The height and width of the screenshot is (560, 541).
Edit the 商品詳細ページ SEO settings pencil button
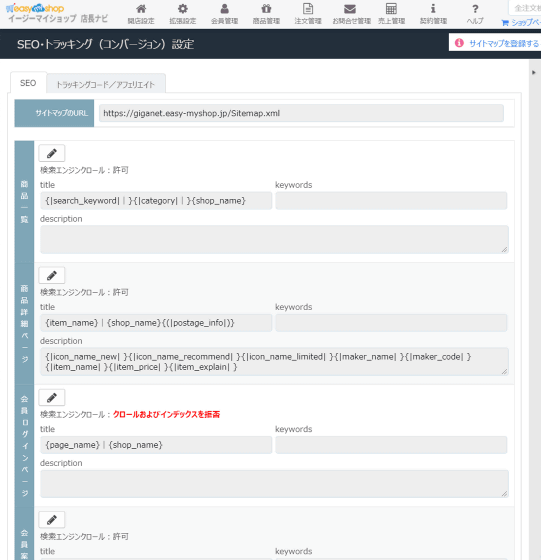52,275
